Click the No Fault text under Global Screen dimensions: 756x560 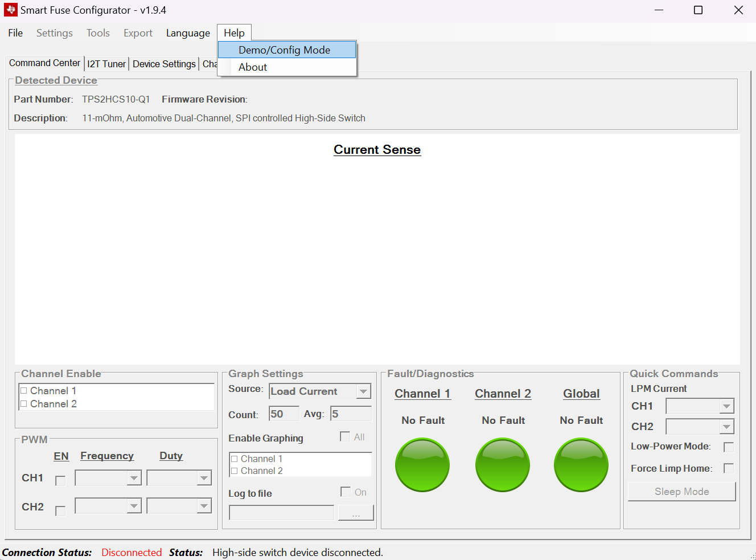click(x=581, y=420)
